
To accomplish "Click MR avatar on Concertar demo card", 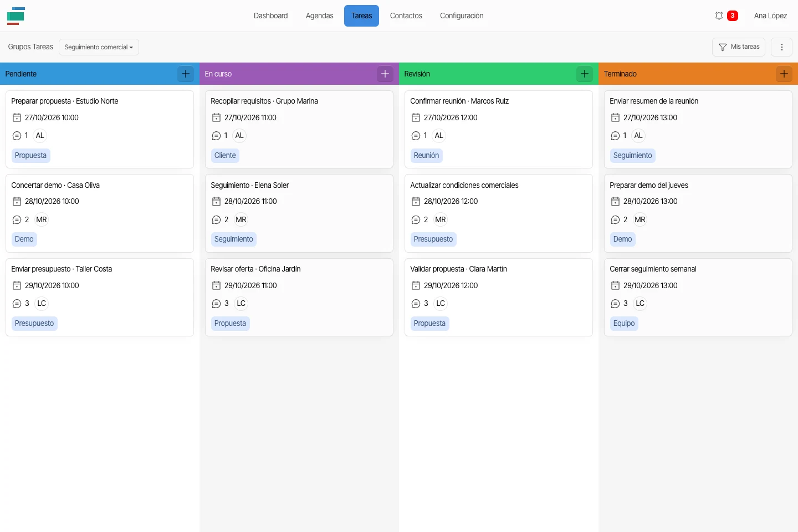I will tap(42, 220).
